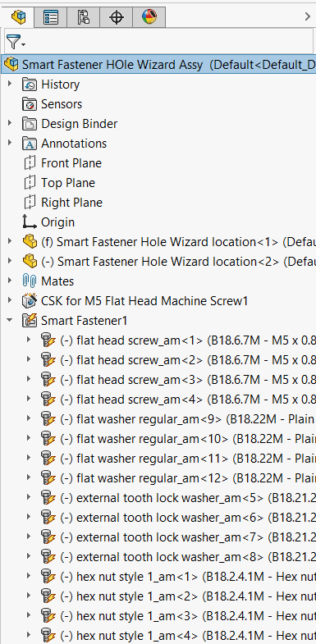Click the flat washer regular_am<10> icon
Image resolution: width=316 pixels, height=644 pixels.
pyautogui.click(x=48, y=439)
